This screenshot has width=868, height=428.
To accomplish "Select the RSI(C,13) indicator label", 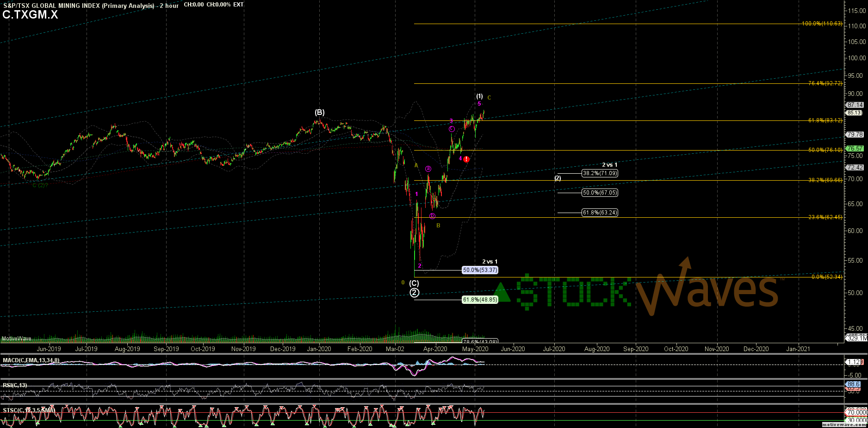I will 15,385.
